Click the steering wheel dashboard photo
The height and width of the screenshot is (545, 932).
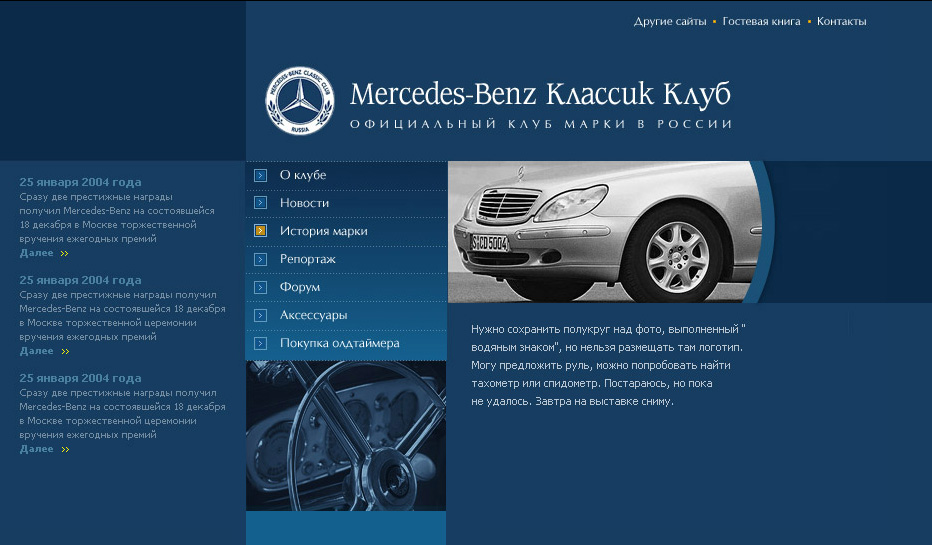(x=346, y=436)
